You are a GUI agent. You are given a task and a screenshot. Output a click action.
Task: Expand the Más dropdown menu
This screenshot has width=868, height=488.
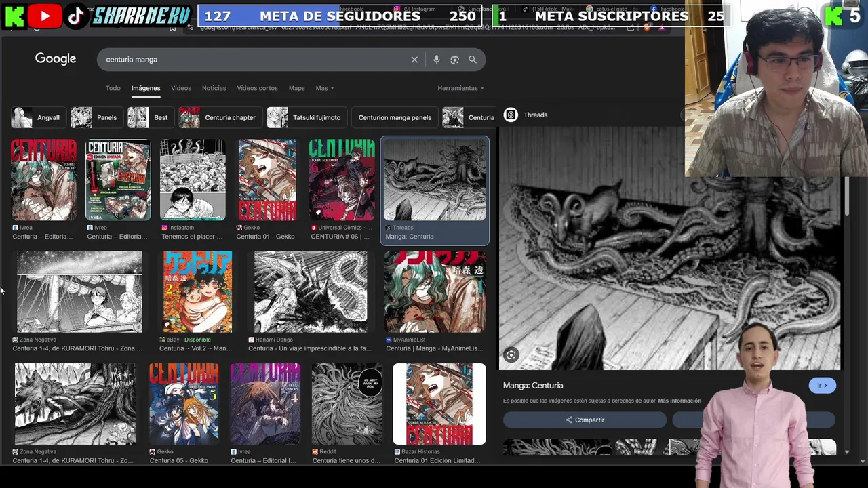(324, 88)
